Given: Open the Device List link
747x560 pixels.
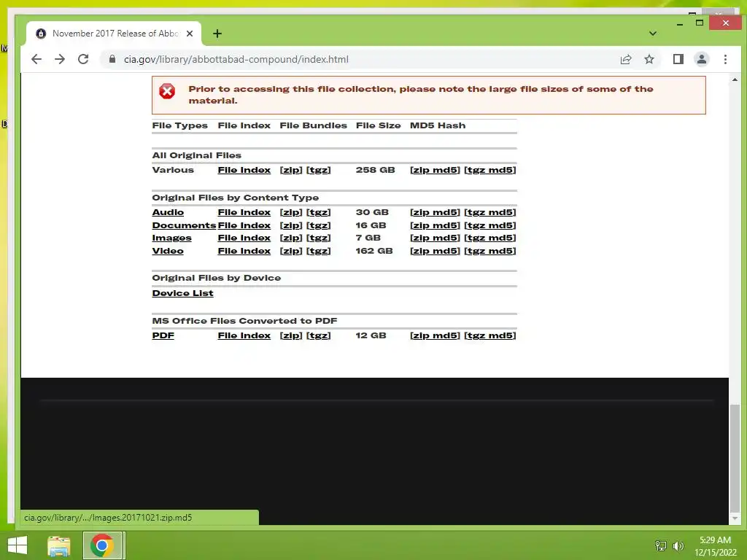Looking at the screenshot, I should coord(182,293).
